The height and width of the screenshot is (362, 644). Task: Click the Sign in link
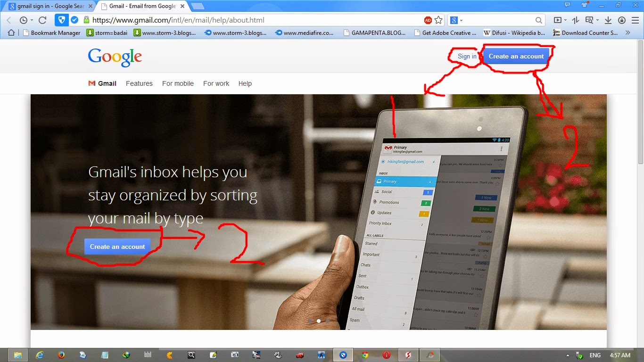coord(467,56)
